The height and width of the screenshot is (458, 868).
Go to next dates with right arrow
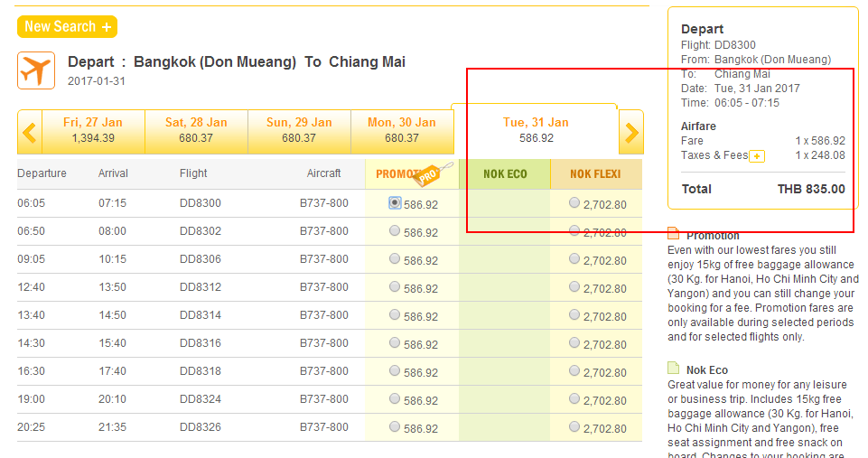631,133
